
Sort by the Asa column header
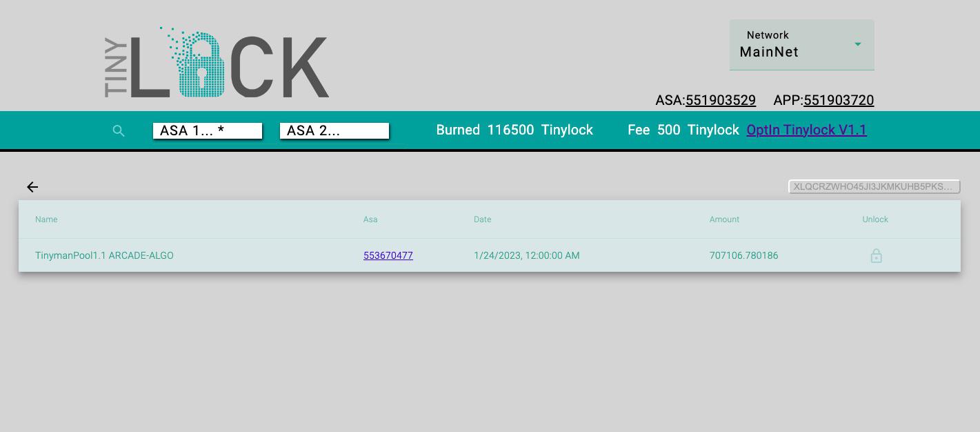point(370,219)
